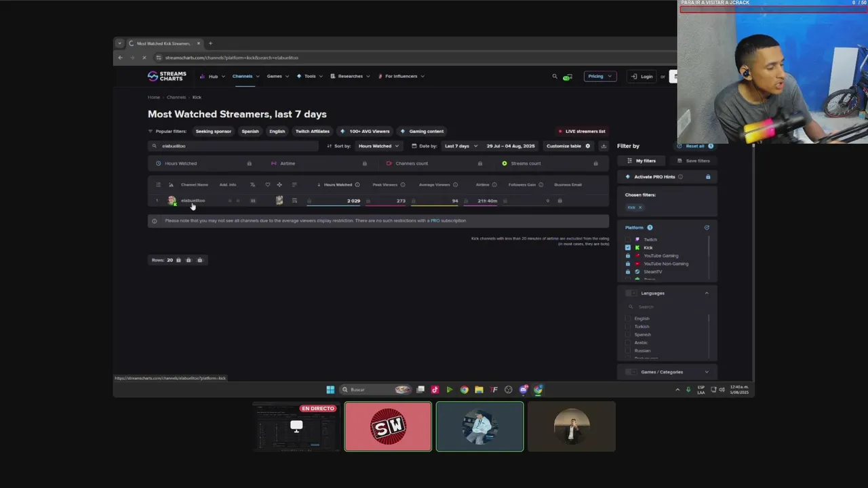This screenshot has height=488, width=868.
Task: Click the site search magnifier icon
Action: (x=555, y=77)
